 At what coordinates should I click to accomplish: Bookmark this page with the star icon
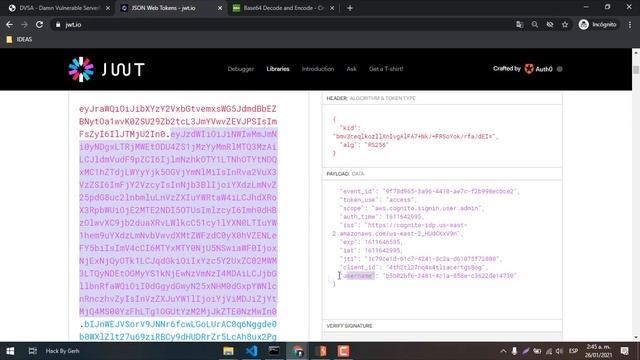click(x=565, y=25)
